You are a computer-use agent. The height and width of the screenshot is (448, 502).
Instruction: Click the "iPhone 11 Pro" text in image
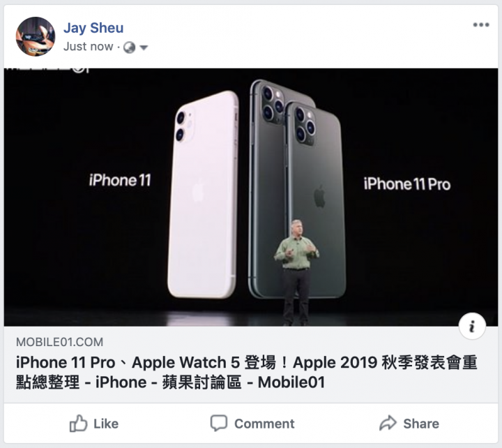(407, 184)
